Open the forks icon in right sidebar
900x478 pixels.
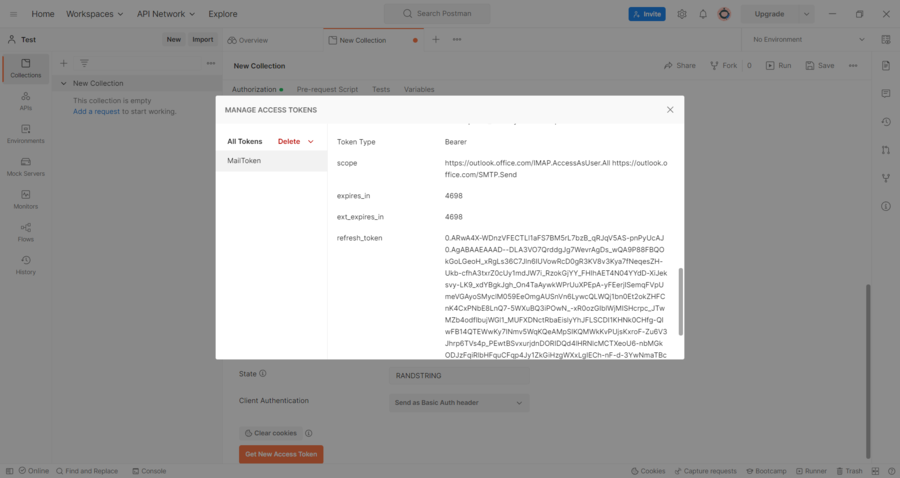(x=886, y=178)
